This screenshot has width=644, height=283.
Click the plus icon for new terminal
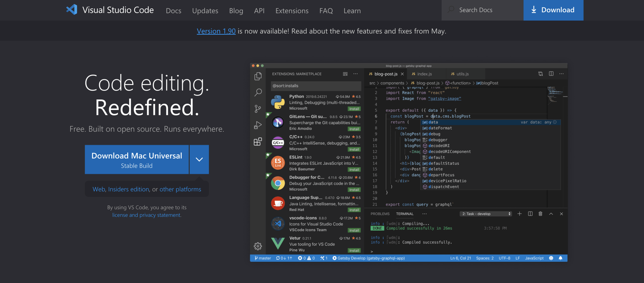coord(520,214)
